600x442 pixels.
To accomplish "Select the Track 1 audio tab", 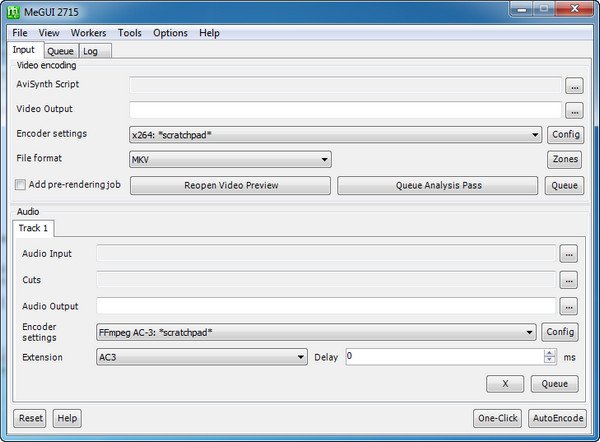I will click(x=33, y=228).
